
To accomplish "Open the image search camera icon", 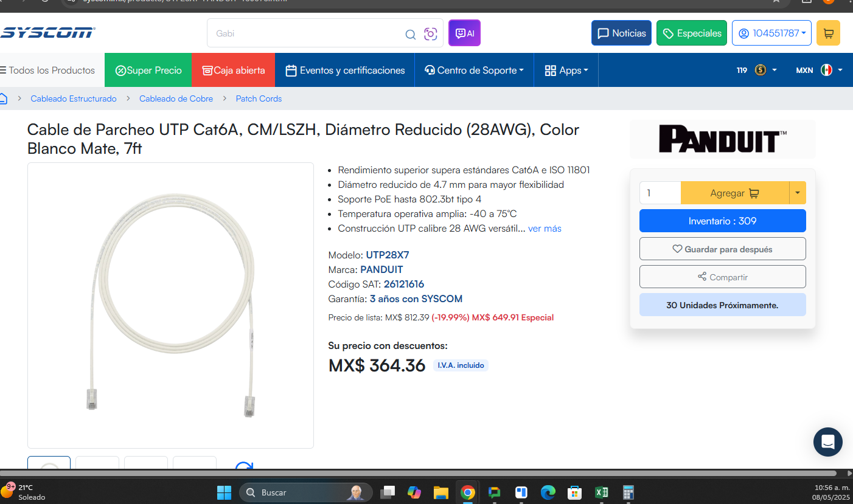I will pos(431,34).
